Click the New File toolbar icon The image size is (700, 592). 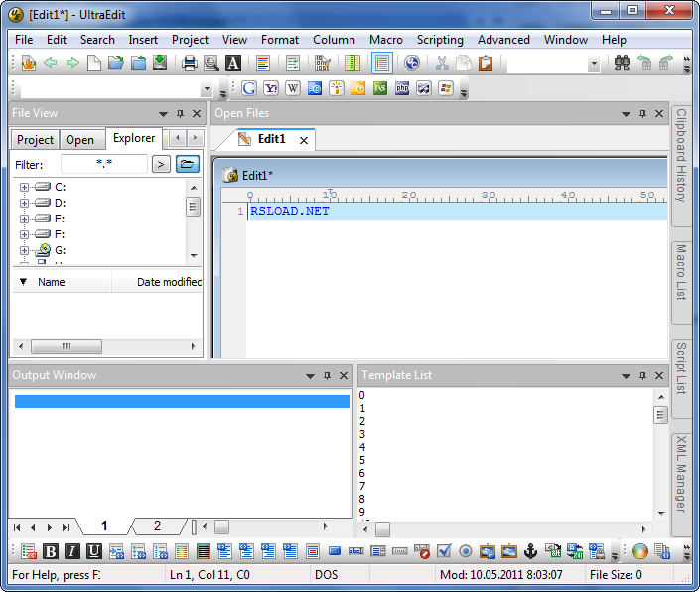point(93,63)
